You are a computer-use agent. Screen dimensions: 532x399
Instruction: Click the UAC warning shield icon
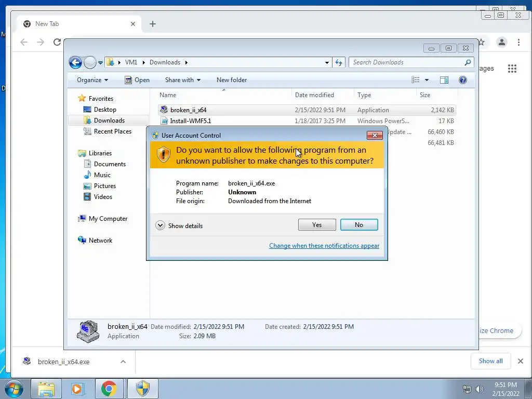point(163,155)
